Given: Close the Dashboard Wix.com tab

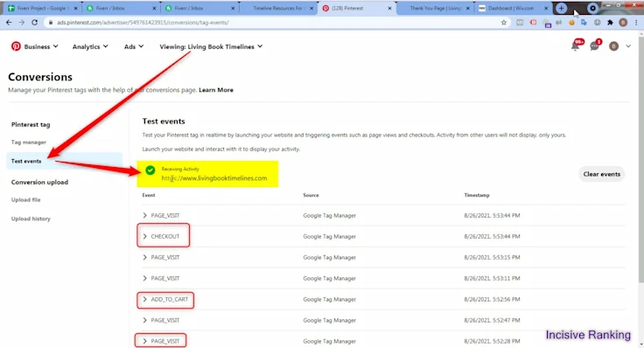Looking at the screenshot, I should [x=546, y=8].
